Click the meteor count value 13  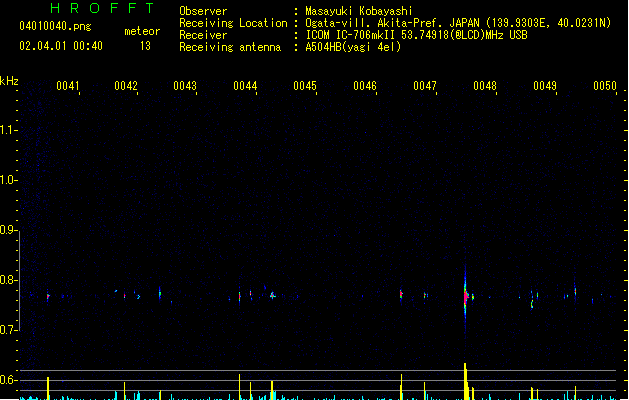[x=145, y=46]
